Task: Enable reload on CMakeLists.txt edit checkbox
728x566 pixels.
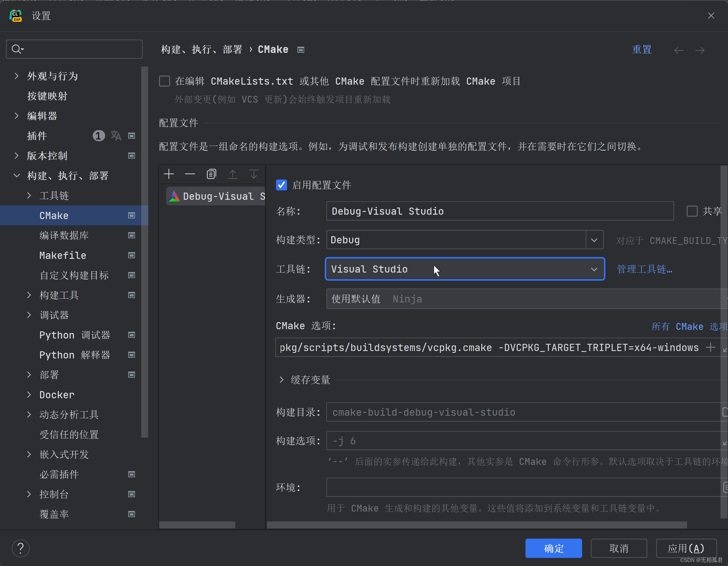Action: (165, 81)
